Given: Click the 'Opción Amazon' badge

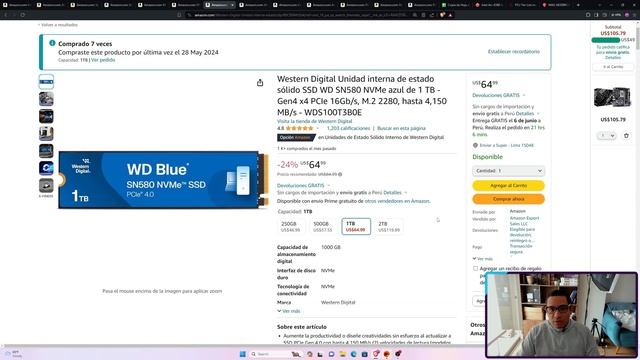Looking at the screenshot, I should 296,138.
